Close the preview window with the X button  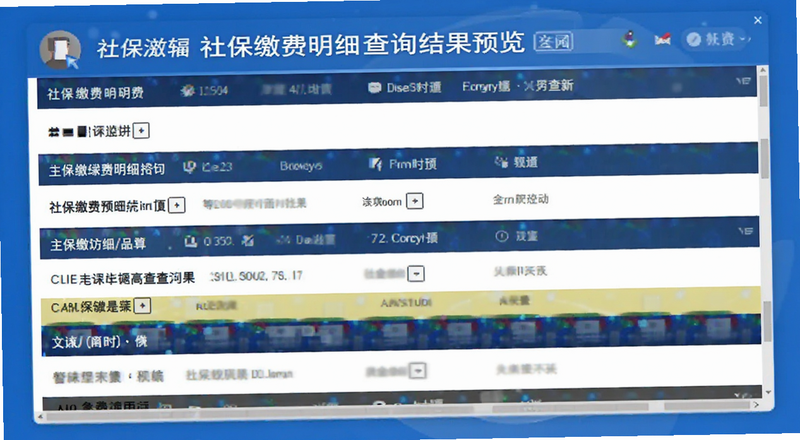click(758, 20)
